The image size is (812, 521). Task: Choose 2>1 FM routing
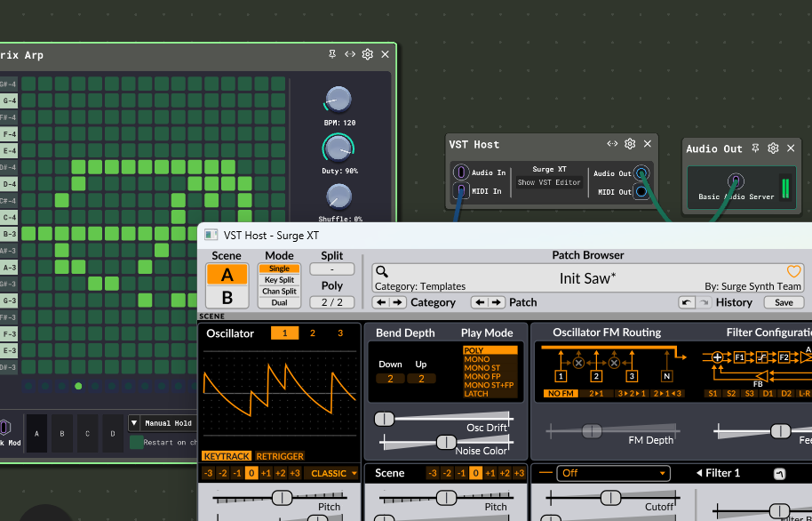coord(597,394)
